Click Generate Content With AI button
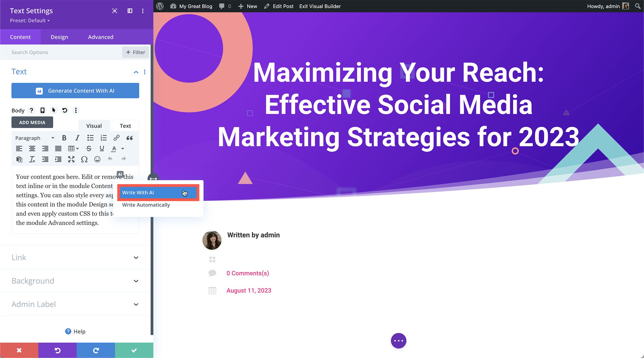This screenshot has width=644, height=358. (x=75, y=91)
